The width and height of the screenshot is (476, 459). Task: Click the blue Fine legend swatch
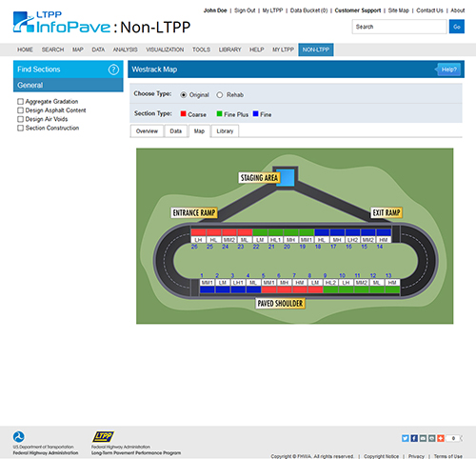255,113
